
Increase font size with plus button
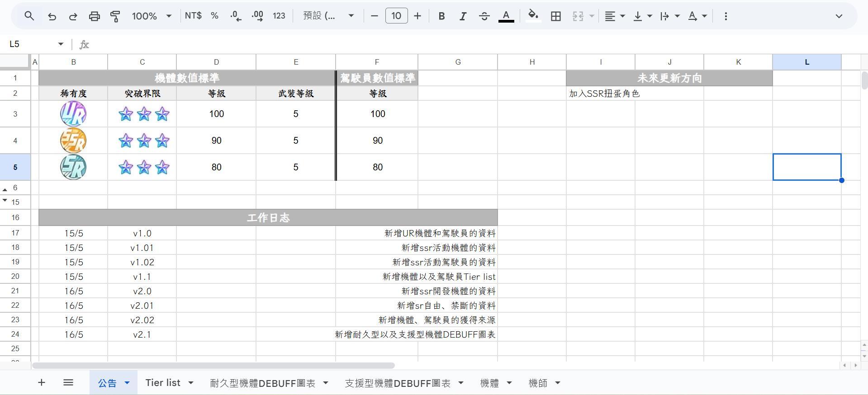(x=417, y=16)
